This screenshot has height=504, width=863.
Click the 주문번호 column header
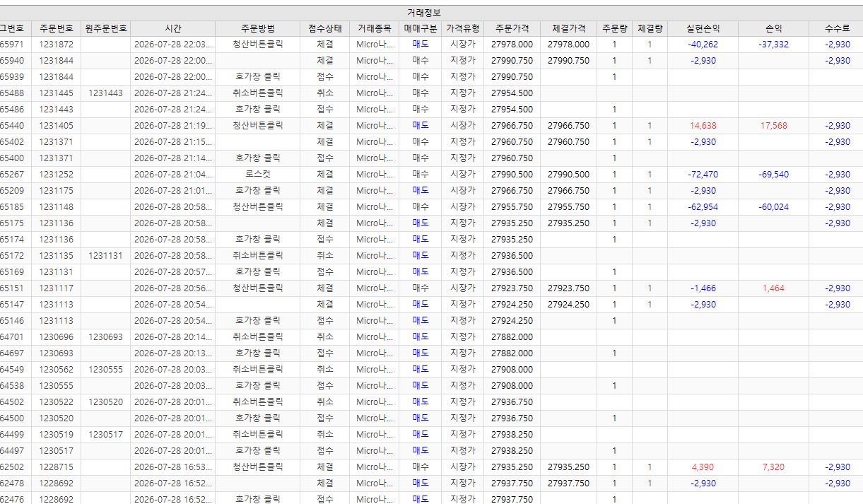pyautogui.click(x=56, y=28)
